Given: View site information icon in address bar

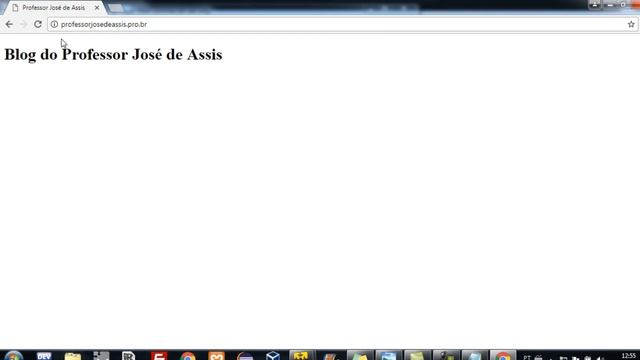Looking at the screenshot, I should click(x=54, y=24).
